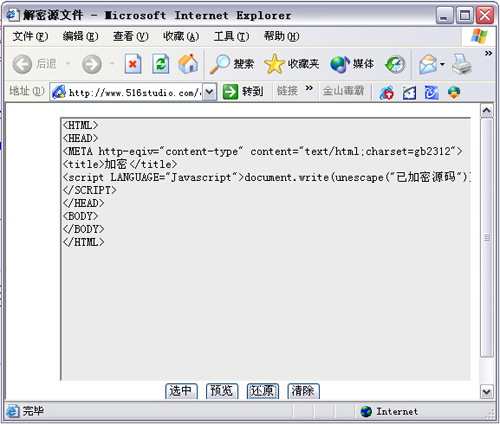Go back with the 后退 button
500x425 pixels.
point(35,64)
